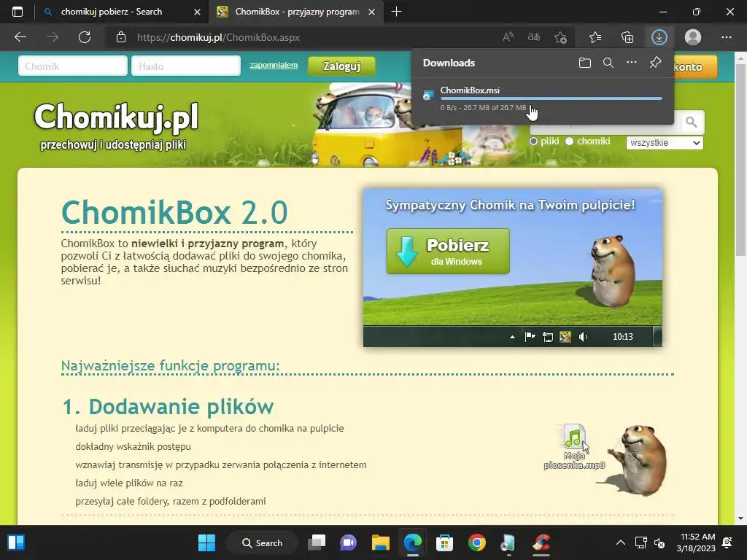Open Read aloud in the address bar

click(508, 37)
